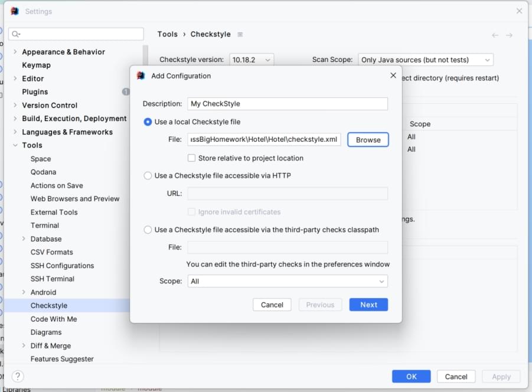
Task: Enable 'Store relative to project location'
Action: (x=191, y=158)
